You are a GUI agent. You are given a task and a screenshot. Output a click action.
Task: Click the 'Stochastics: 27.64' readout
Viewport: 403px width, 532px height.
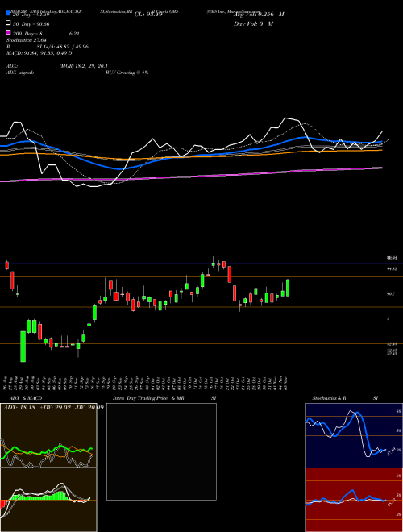point(27,40)
